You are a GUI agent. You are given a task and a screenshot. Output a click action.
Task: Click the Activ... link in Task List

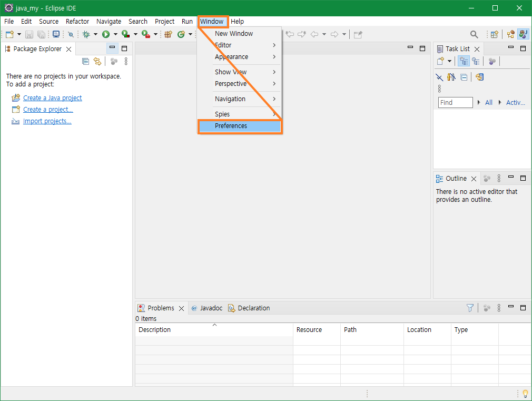coord(515,103)
